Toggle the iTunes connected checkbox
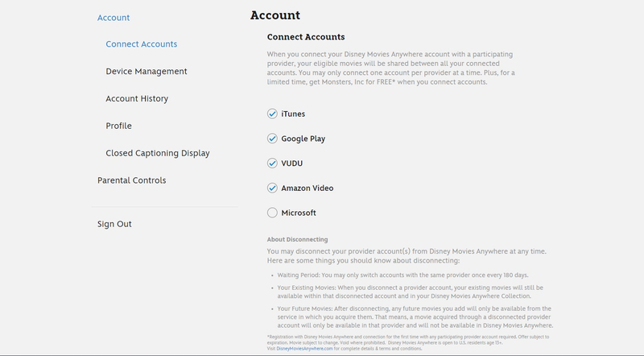Image resolution: width=644 pixels, height=356 pixels. [x=272, y=114]
